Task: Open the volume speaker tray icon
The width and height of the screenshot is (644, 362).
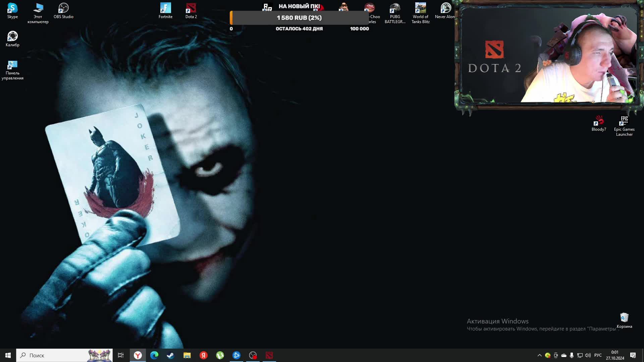Action: click(x=588, y=355)
